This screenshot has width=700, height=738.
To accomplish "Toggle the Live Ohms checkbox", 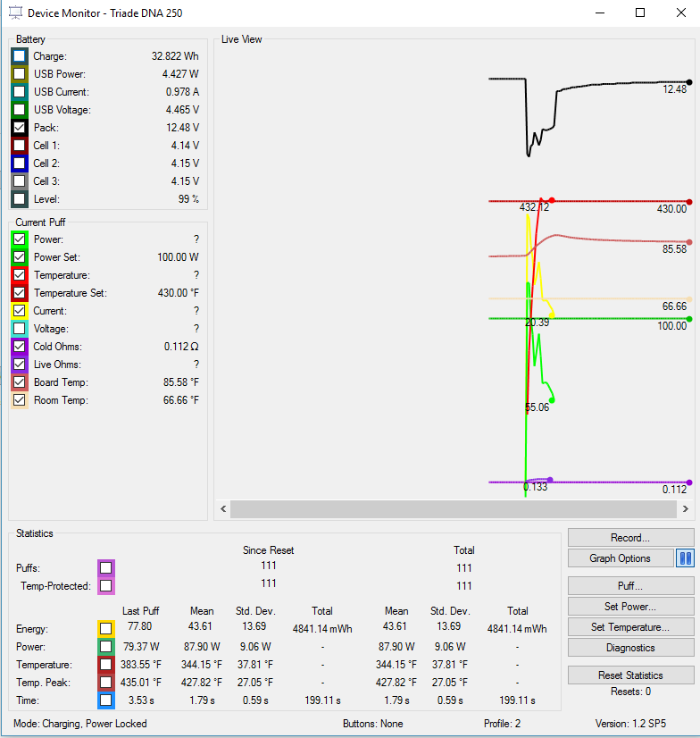I will coord(20,365).
